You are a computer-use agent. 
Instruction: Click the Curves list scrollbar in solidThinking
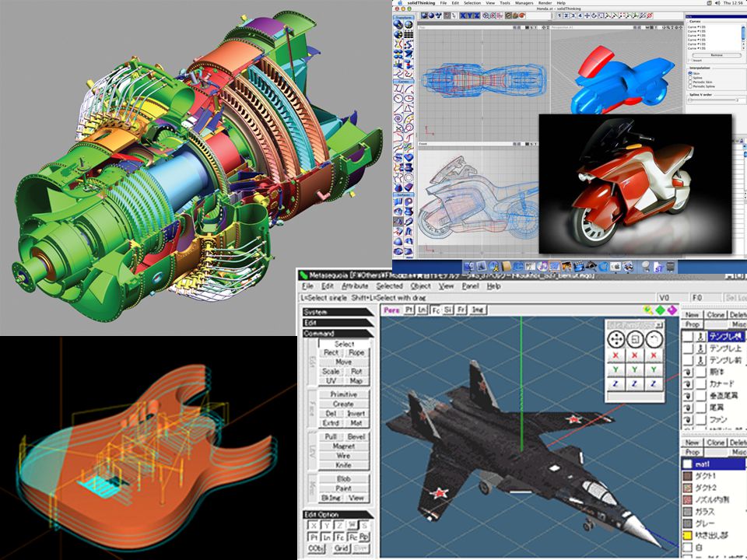(743, 37)
